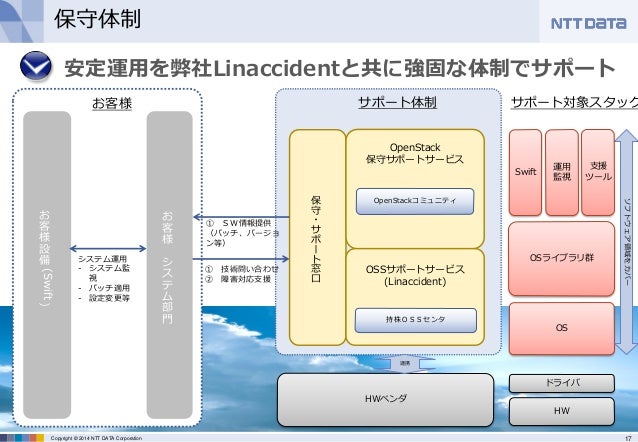638x442 pixels.
Task: Click the 設定変更等 bullet item
Action: 104,298
